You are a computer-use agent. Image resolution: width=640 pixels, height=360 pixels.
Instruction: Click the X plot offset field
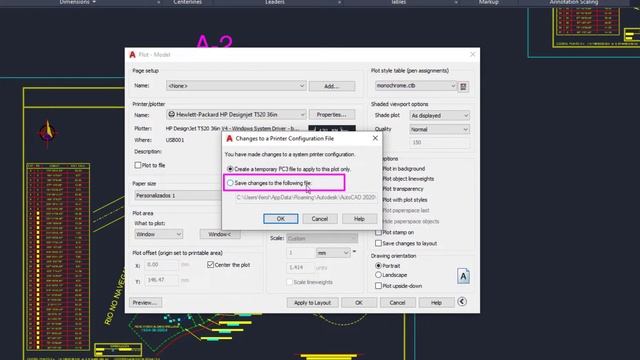[161, 265]
